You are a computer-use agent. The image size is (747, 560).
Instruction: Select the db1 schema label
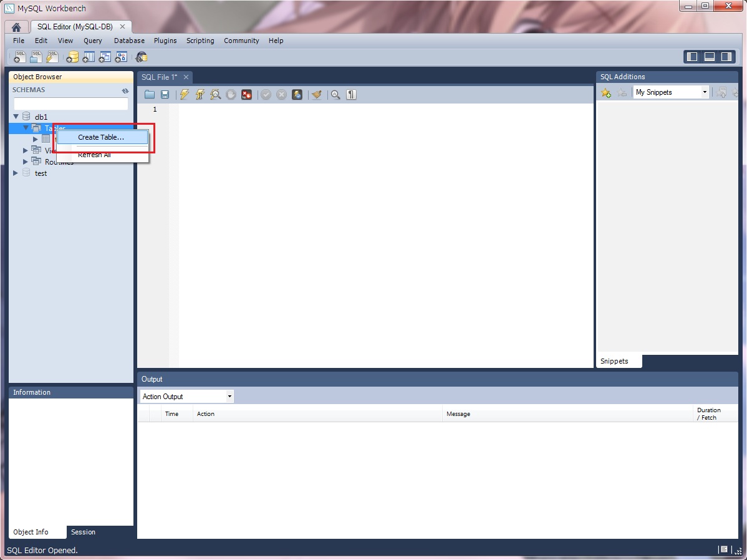(x=41, y=117)
